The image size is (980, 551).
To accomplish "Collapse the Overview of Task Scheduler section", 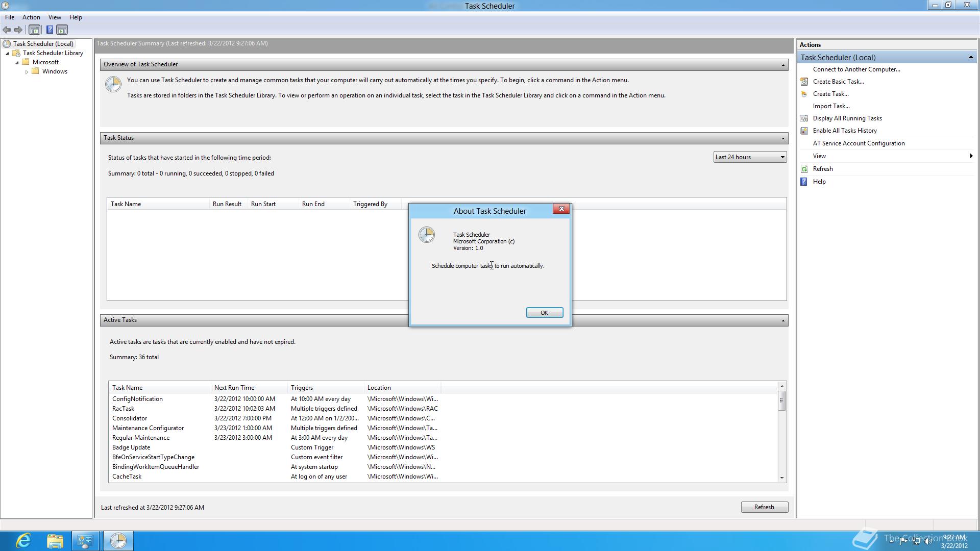I will click(x=782, y=65).
